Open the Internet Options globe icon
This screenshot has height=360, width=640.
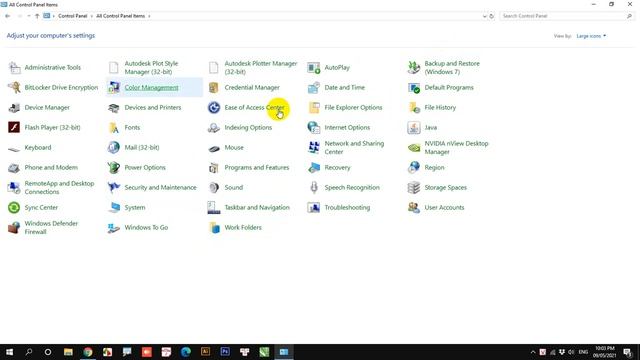[x=314, y=127]
